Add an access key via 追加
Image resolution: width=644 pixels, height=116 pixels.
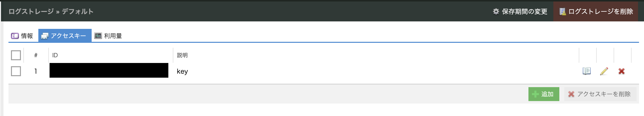pos(543,94)
